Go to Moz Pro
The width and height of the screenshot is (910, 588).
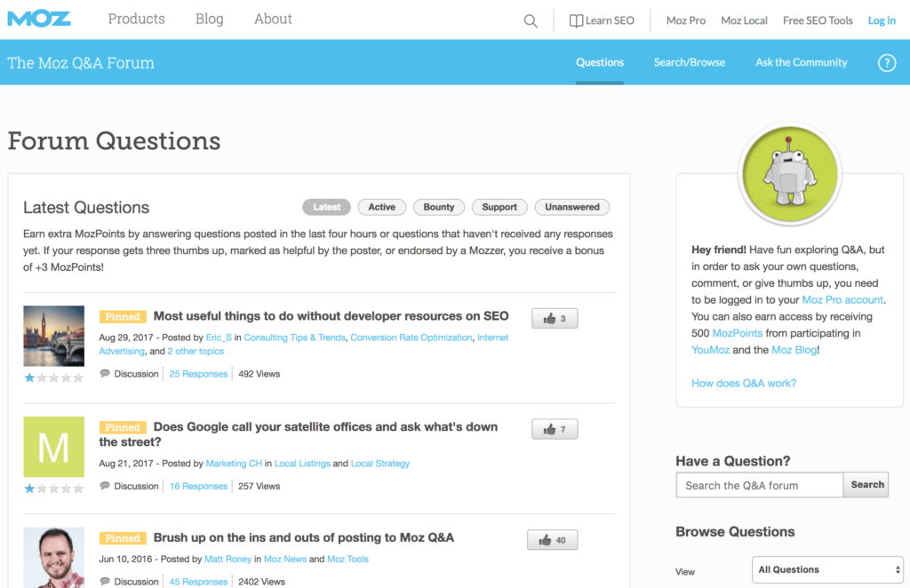[686, 21]
